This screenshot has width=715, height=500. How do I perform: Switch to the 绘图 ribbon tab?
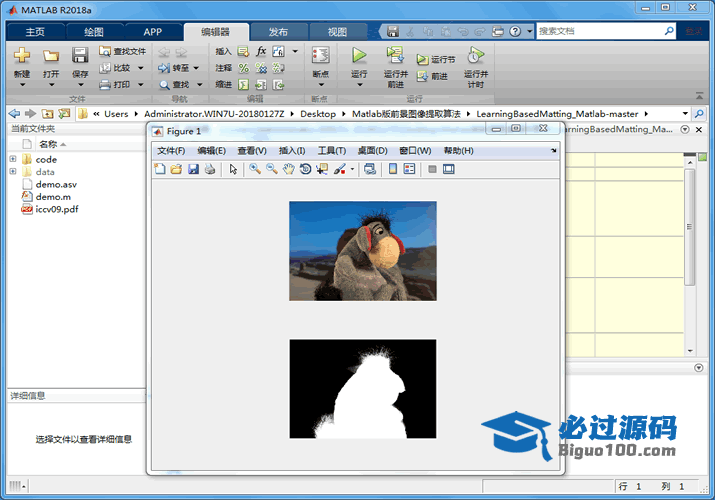tap(93, 31)
